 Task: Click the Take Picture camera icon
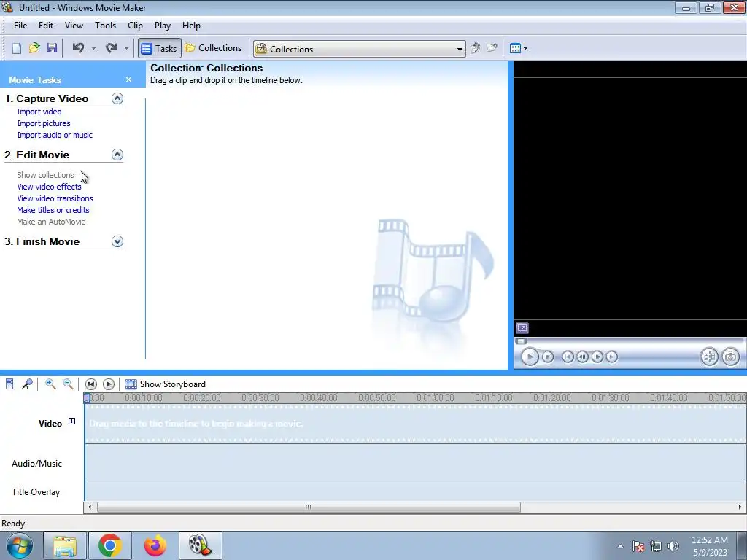pos(730,357)
